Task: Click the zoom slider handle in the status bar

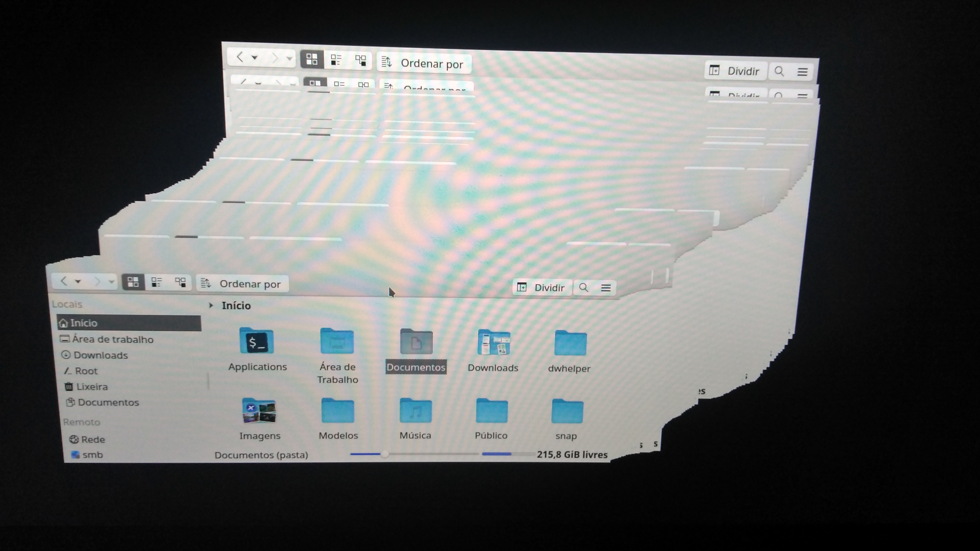Action: (x=385, y=454)
